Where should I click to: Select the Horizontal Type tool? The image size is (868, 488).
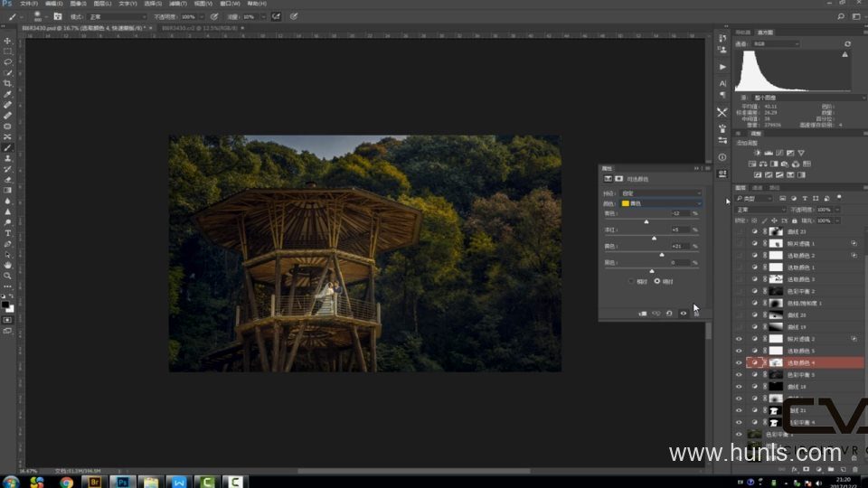coord(7,233)
